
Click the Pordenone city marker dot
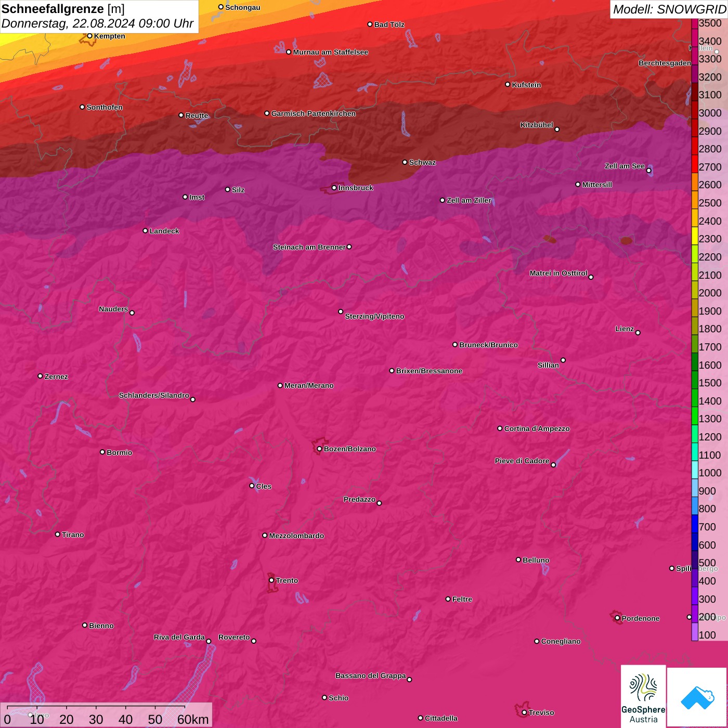click(x=617, y=618)
